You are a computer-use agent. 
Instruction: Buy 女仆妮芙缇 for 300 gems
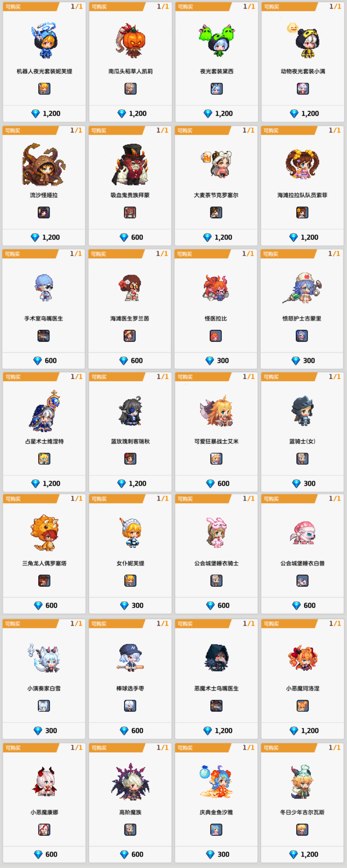click(x=131, y=606)
